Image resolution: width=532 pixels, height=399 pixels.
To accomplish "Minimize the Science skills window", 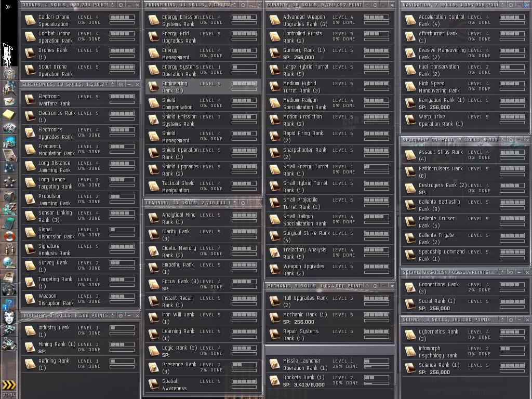I will pyautogui.click(x=519, y=320).
